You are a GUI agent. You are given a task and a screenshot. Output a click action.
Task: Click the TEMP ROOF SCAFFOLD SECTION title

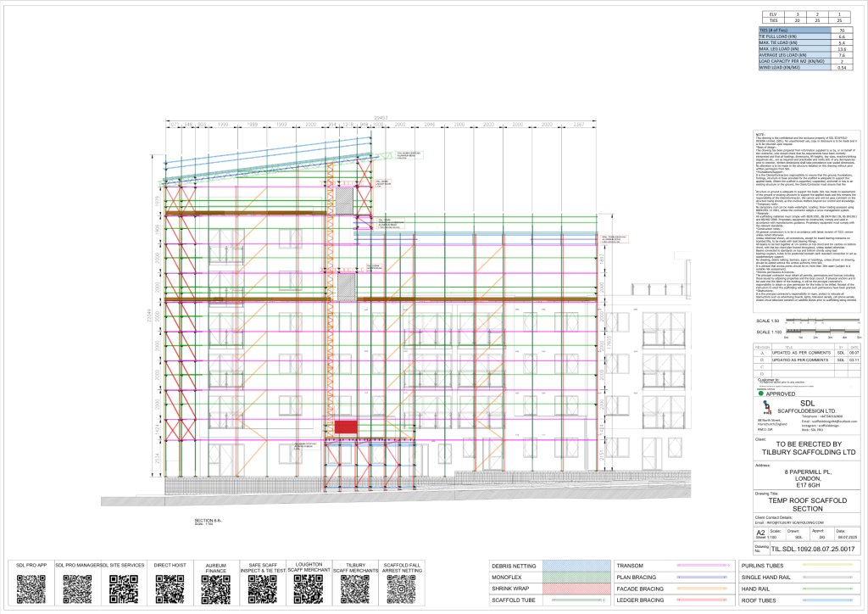click(x=807, y=505)
